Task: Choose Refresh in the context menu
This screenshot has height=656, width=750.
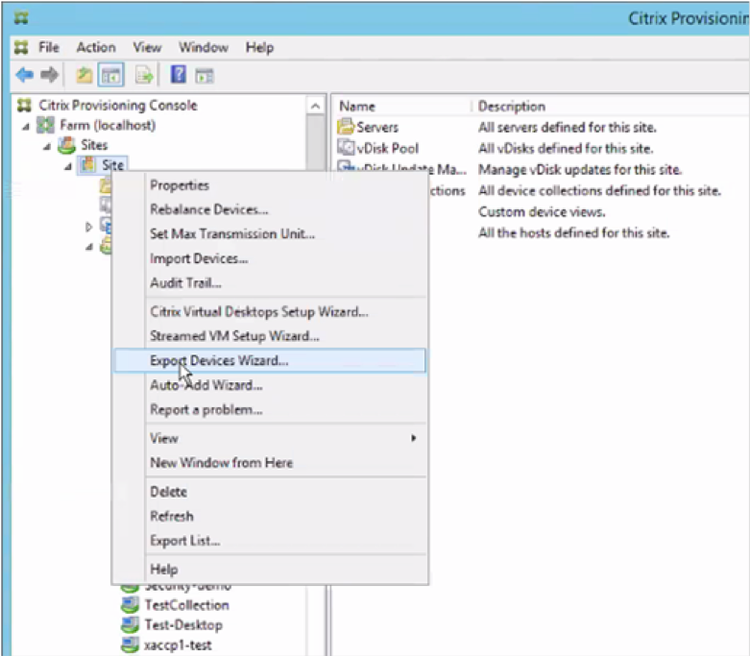Action: coord(270,516)
